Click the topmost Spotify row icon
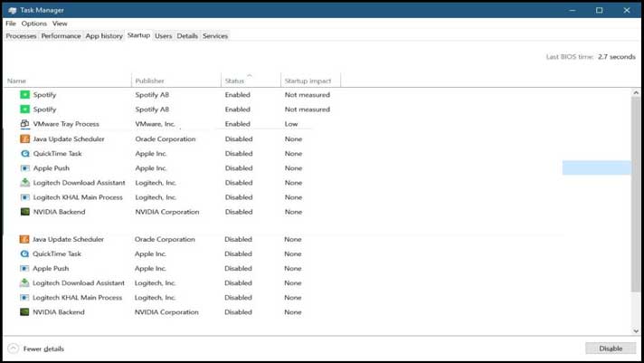 pyautogui.click(x=24, y=94)
